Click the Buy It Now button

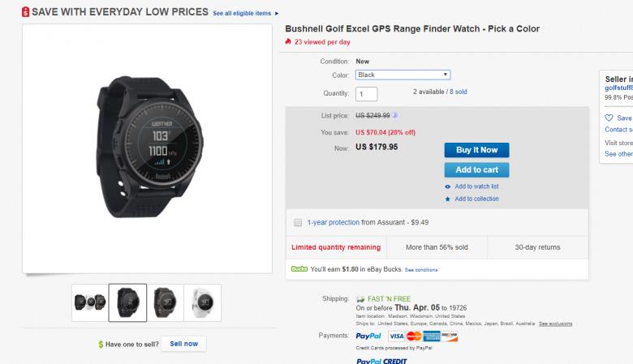476,150
